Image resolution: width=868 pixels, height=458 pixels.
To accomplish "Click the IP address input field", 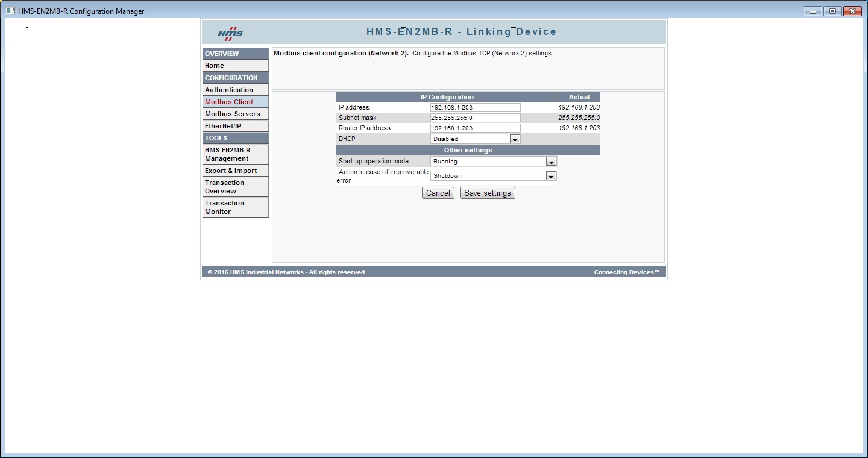I will pos(475,107).
